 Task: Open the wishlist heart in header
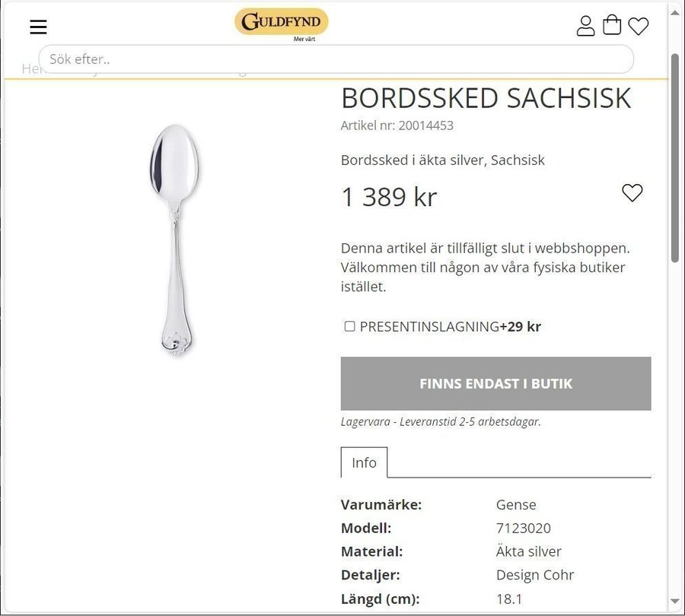tap(639, 27)
